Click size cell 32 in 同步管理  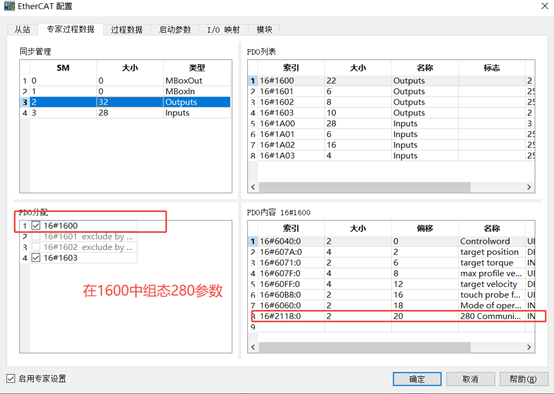(x=130, y=102)
